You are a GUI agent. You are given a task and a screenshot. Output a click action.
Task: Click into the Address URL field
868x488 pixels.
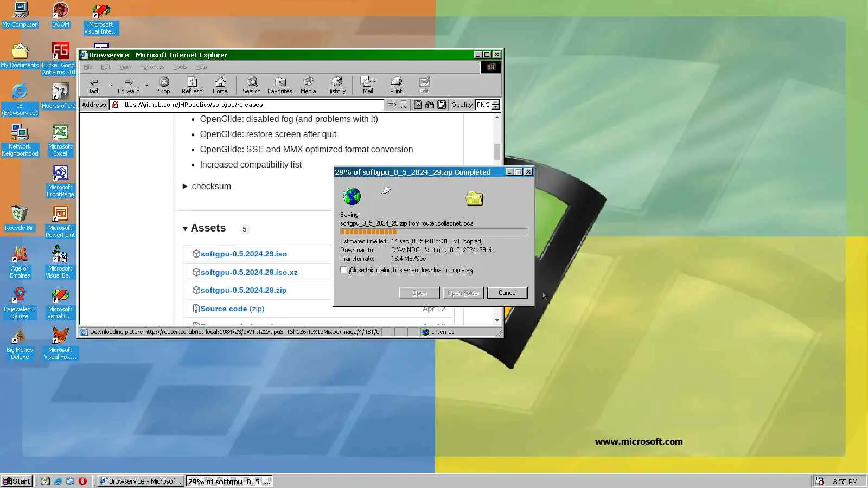[x=247, y=105]
